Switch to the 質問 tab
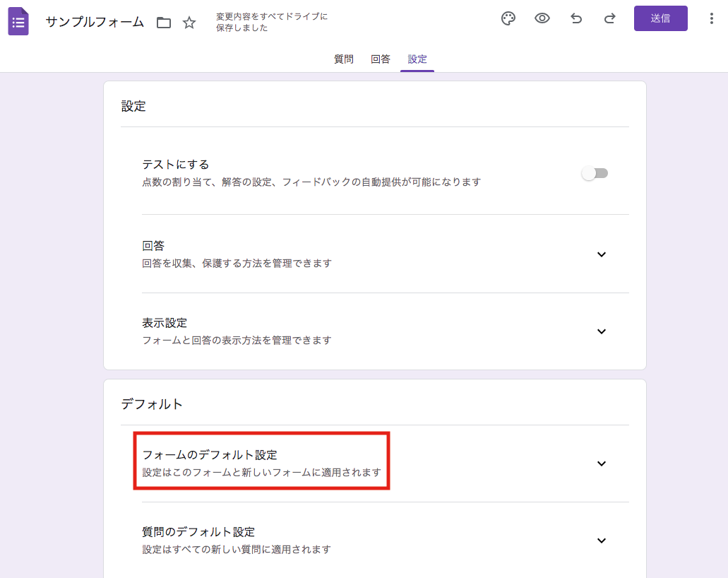This screenshot has height=578, width=728. (344, 59)
